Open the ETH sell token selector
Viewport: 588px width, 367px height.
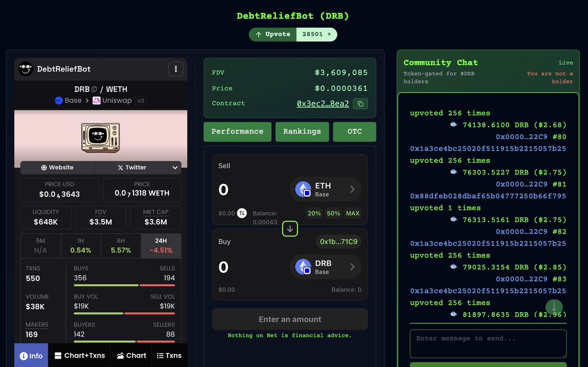[x=325, y=189]
